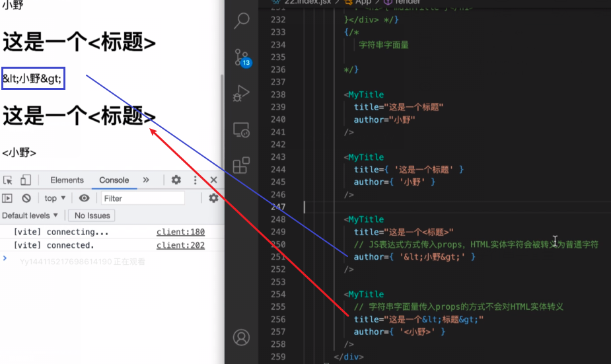
Task: Open console settings gear beside Filter
Action: pos(213,198)
